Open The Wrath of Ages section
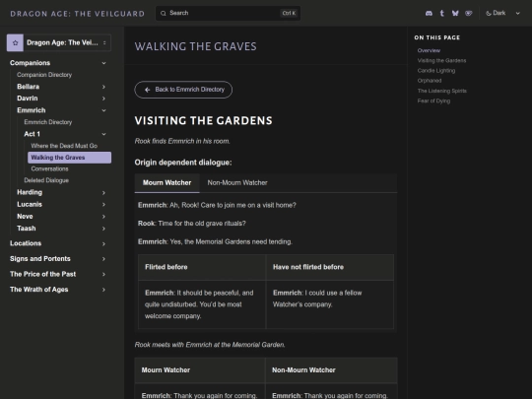Viewport: 532px width, 399px height. (x=39, y=290)
